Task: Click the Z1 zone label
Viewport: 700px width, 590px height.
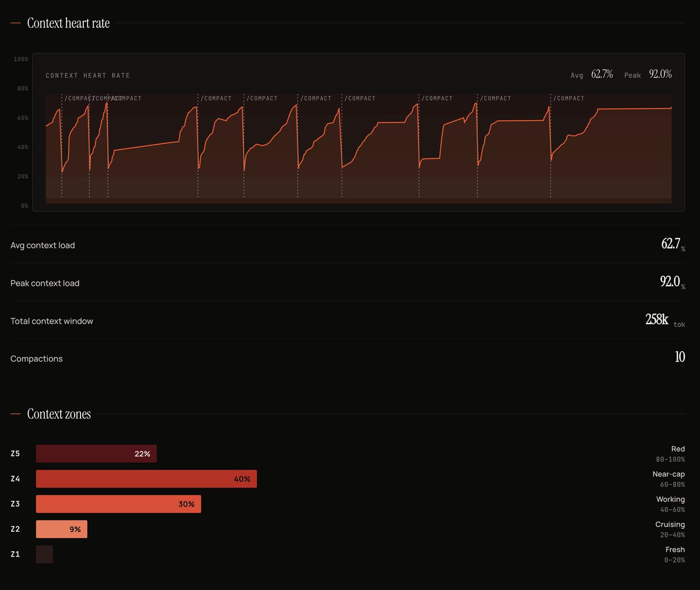Action: (15, 554)
